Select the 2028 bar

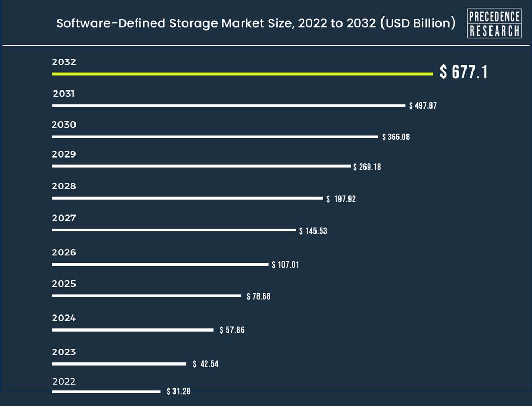188,198
